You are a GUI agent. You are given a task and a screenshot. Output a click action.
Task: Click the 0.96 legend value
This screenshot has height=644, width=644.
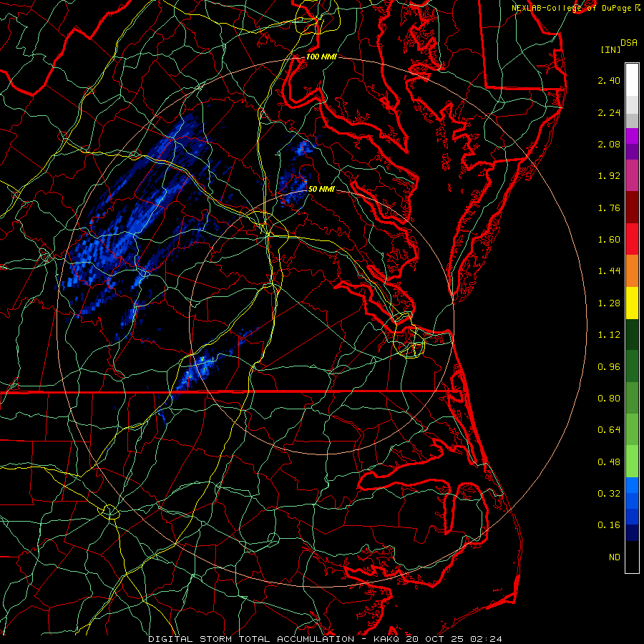pyautogui.click(x=609, y=367)
